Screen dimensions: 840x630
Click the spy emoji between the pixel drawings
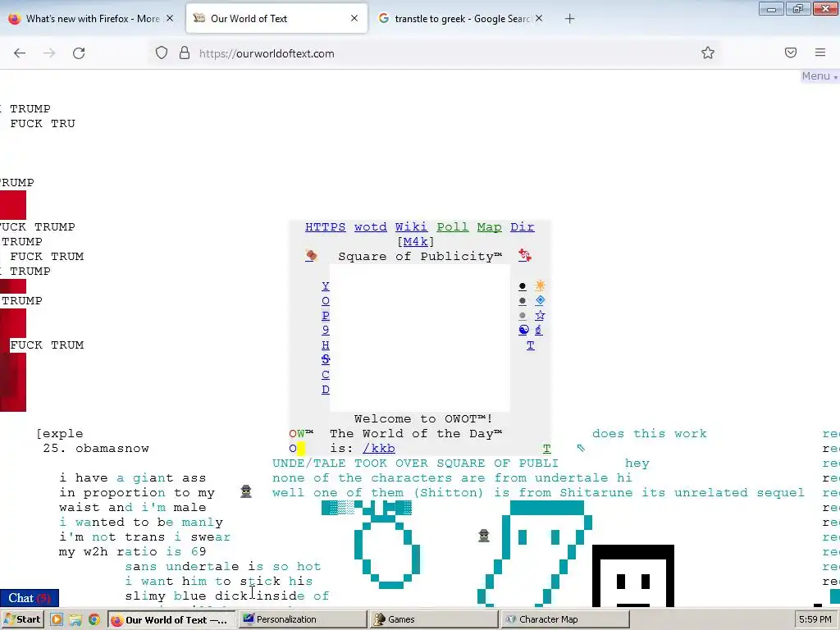tap(483, 536)
